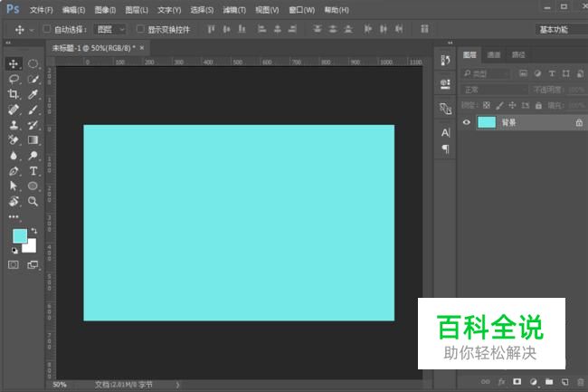Open the 图层 auto-select dropdown
Image resolution: width=588 pixels, height=392 pixels.
110,29
